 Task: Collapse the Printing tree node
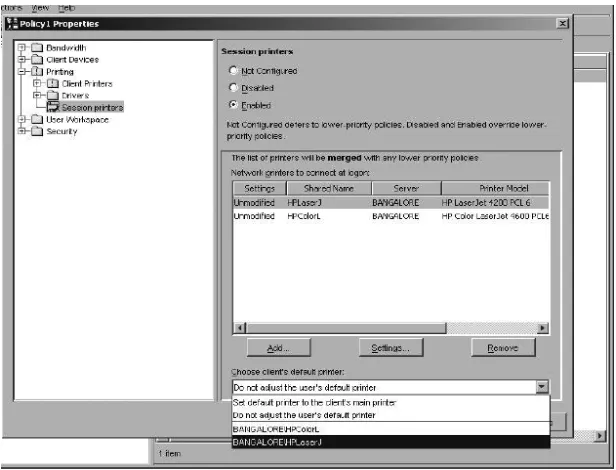(22, 72)
